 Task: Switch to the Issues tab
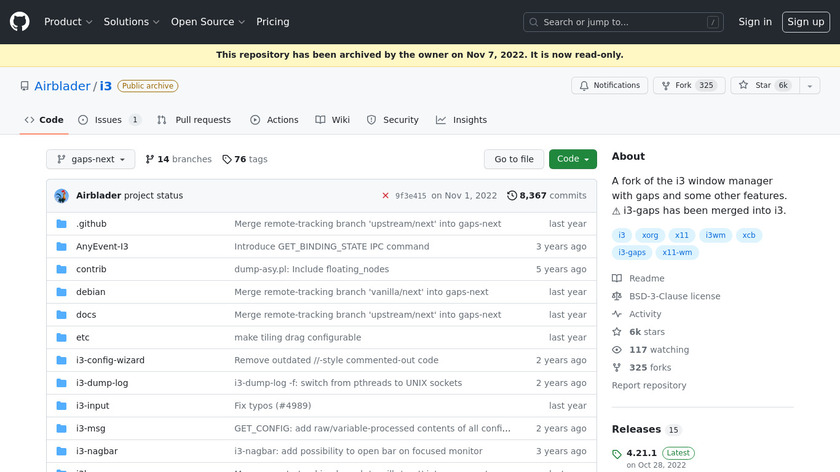(108, 120)
